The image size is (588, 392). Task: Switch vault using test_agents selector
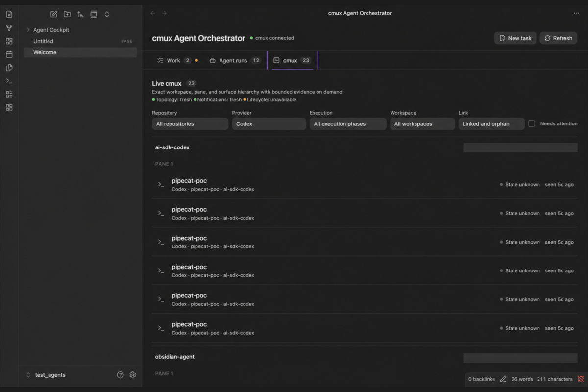pyautogui.click(x=46, y=375)
